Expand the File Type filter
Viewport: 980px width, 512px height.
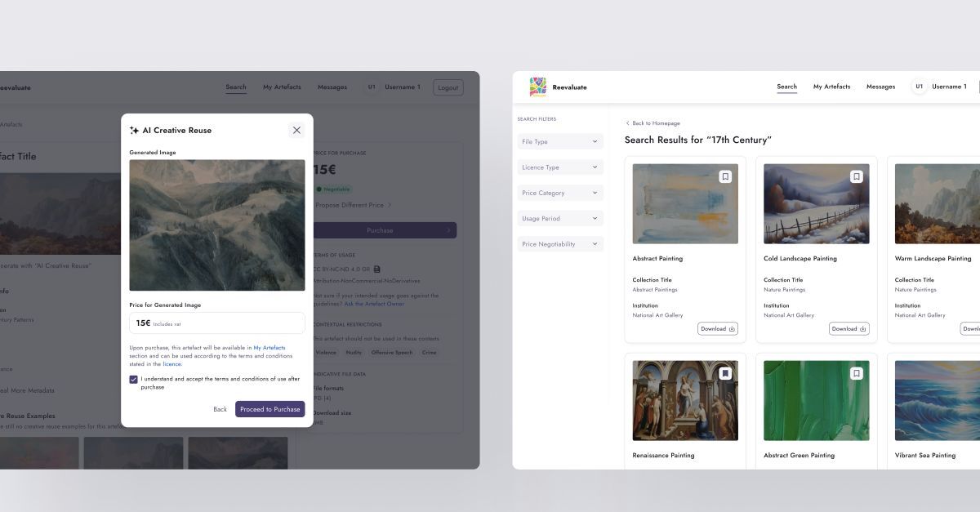click(560, 141)
